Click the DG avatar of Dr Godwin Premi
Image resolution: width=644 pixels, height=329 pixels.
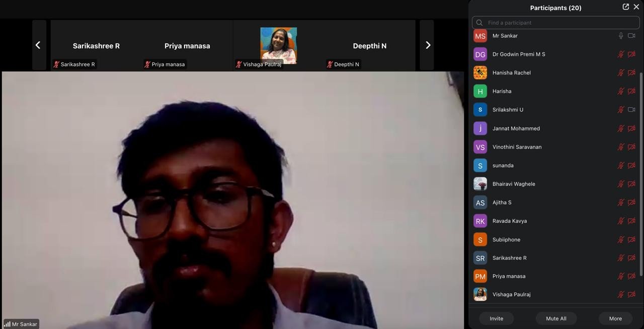pyautogui.click(x=480, y=54)
